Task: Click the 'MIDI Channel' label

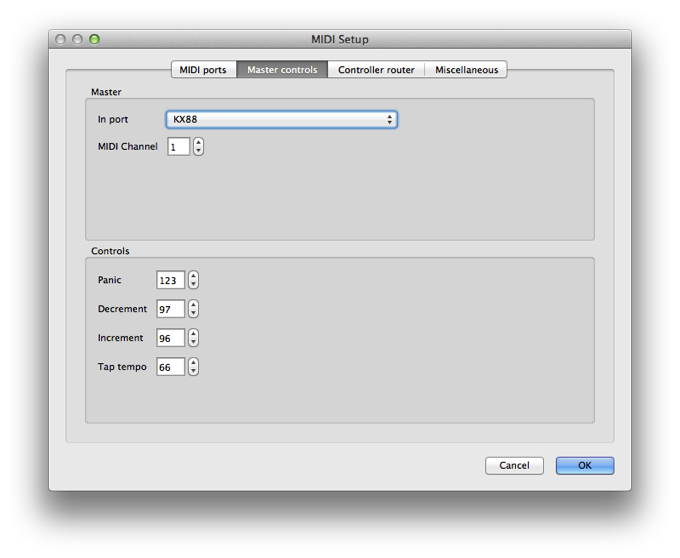Action: click(128, 147)
